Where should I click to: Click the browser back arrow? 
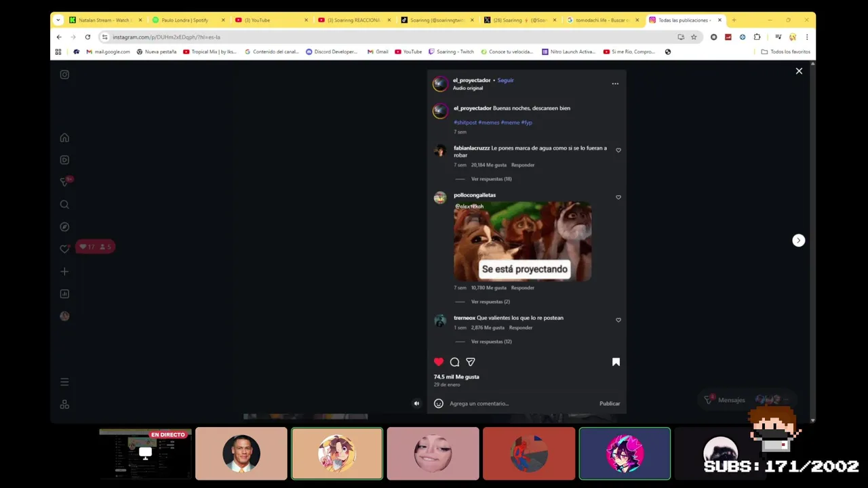59,37
